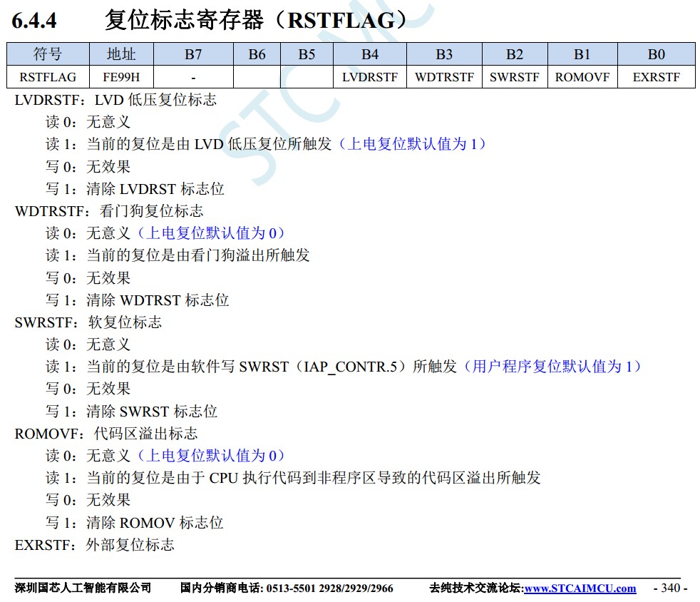Click the dash cell under B7

[x=193, y=77]
